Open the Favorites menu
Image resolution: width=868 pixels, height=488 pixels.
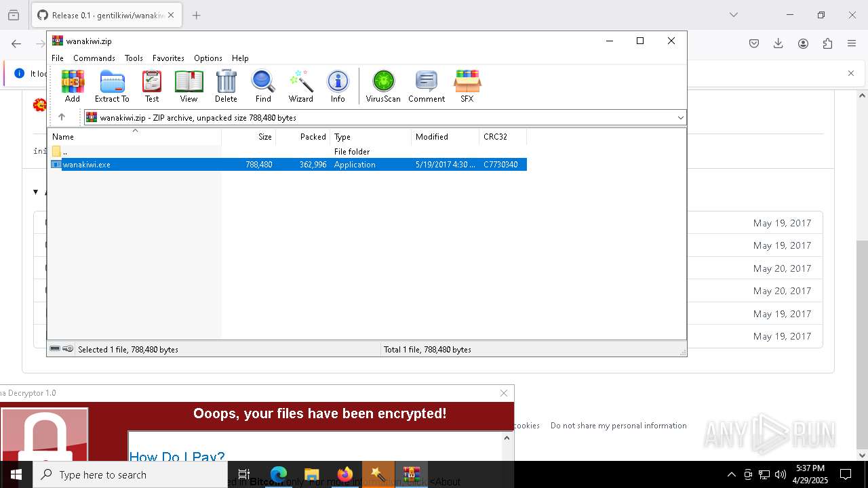click(168, 58)
